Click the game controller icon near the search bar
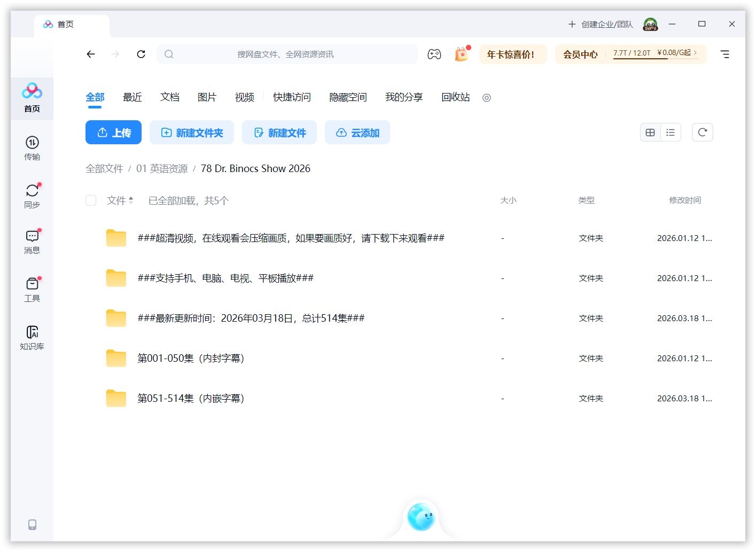The image size is (756, 552). [x=434, y=54]
